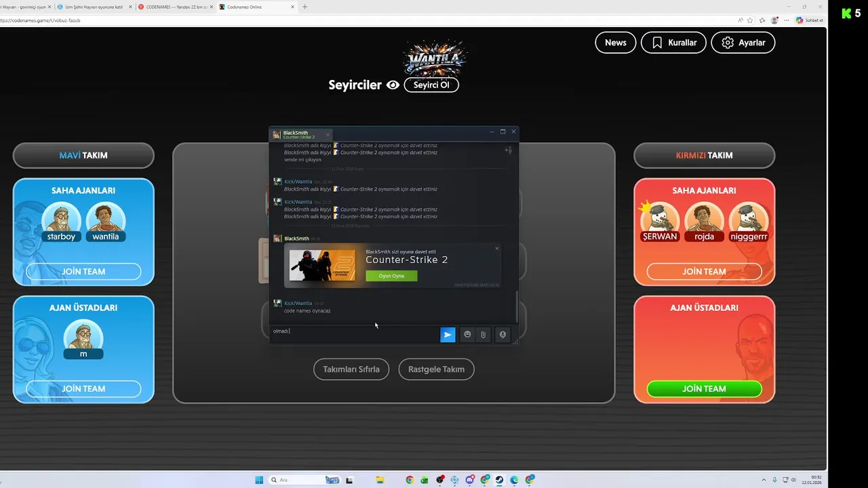Click starboy's avatar in Mavi Takım

click(61, 220)
